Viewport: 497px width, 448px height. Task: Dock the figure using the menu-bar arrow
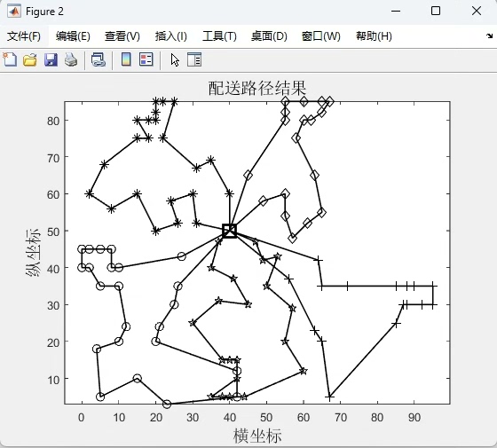[489, 35]
